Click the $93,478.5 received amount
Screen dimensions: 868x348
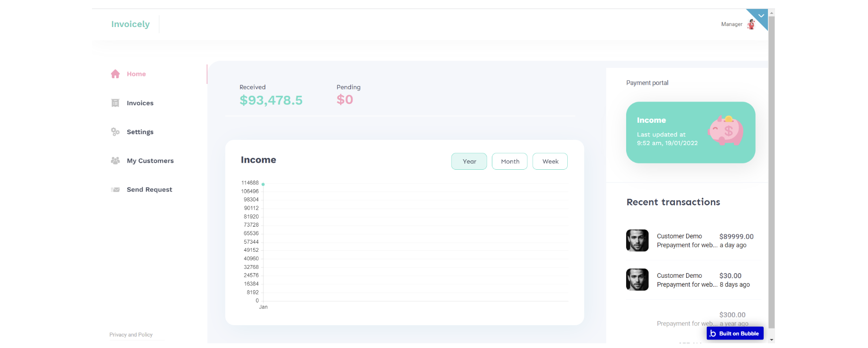click(x=271, y=100)
